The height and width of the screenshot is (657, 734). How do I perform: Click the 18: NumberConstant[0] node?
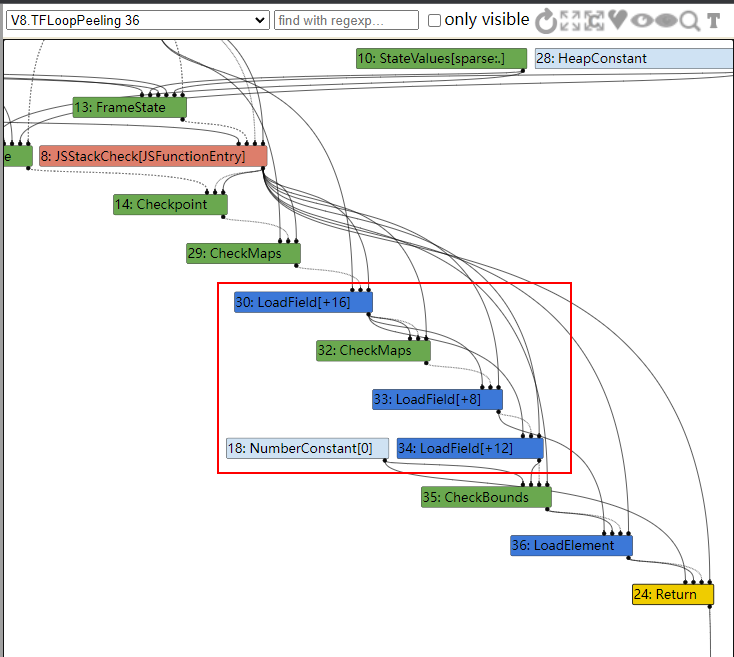(x=307, y=449)
